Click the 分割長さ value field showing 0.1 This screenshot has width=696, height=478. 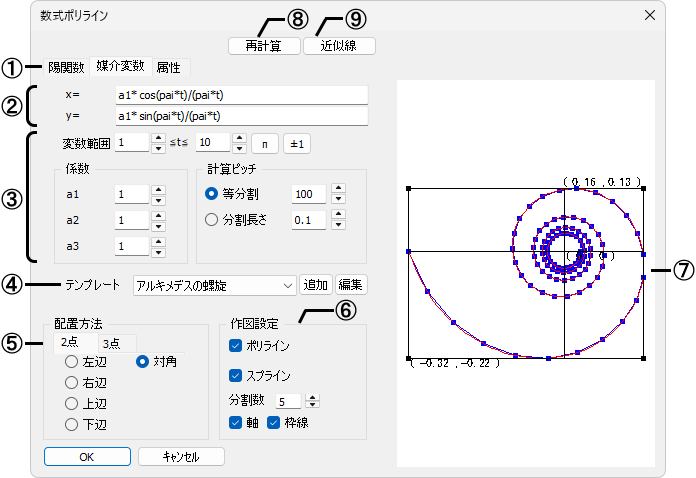[x=309, y=220]
